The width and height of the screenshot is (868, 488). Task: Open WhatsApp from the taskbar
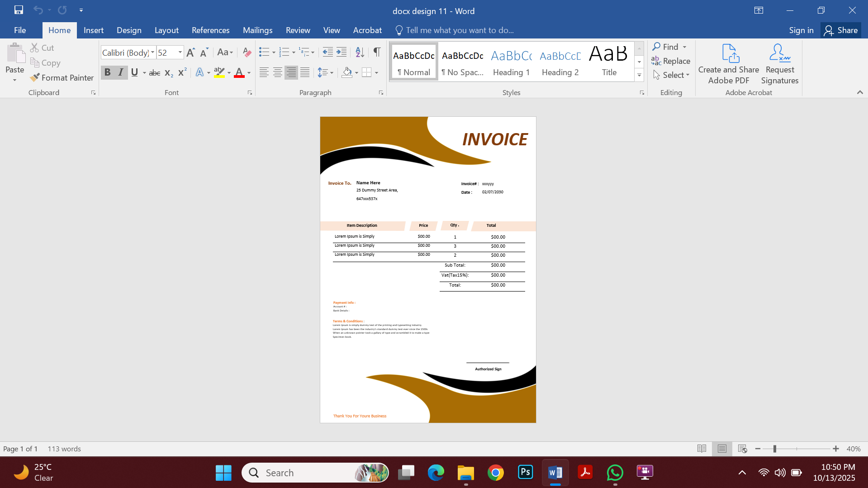[x=615, y=472]
